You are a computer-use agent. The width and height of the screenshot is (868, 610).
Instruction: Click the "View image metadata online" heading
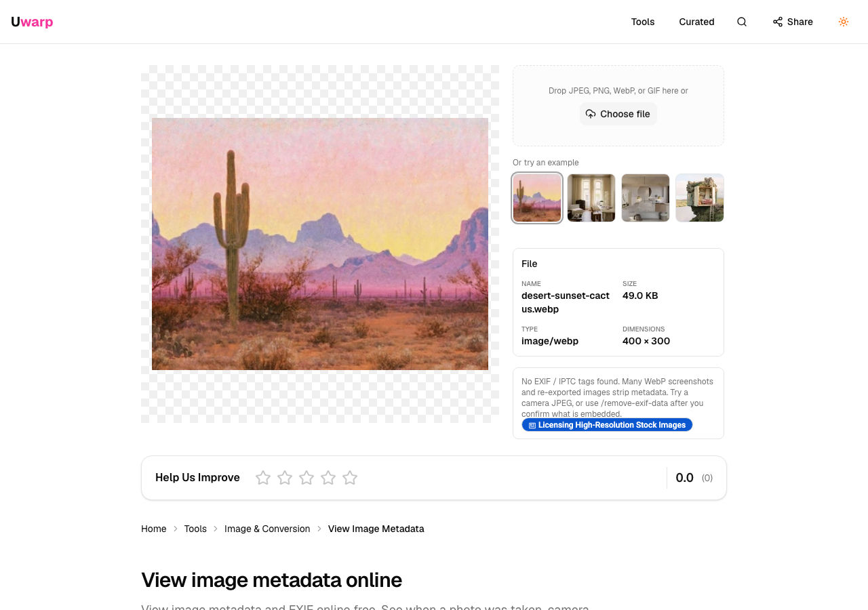271,580
